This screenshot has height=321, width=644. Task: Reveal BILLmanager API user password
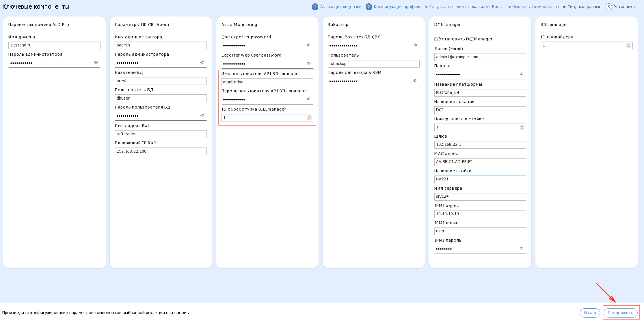point(309,99)
